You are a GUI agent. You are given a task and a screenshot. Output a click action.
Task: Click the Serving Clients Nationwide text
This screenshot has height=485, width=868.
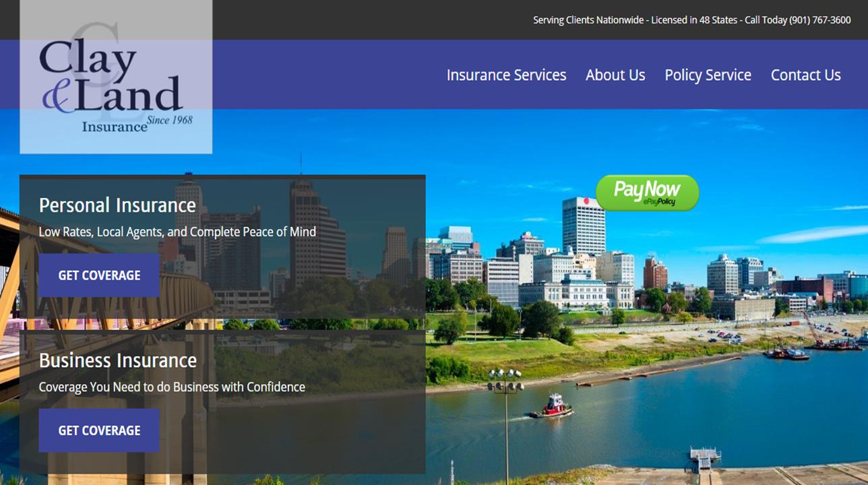point(589,20)
